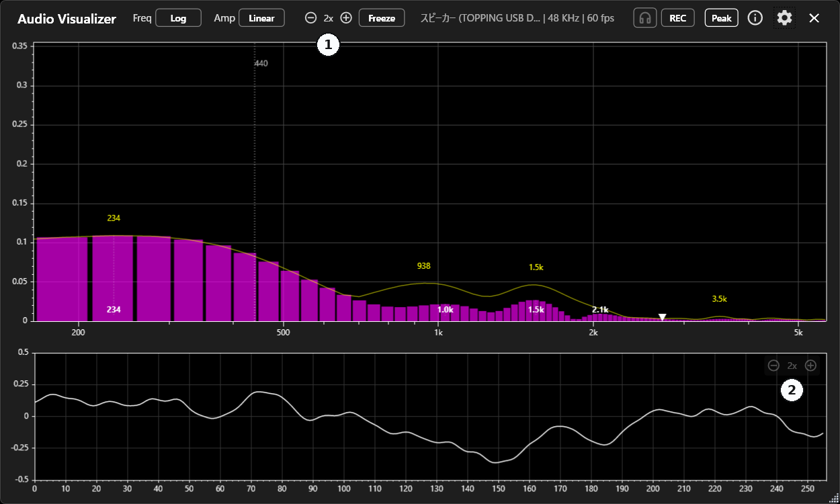Viewport: 840px width, 504px height.
Task: Click the white triangle marker on the frequency axis
Action: click(x=662, y=317)
